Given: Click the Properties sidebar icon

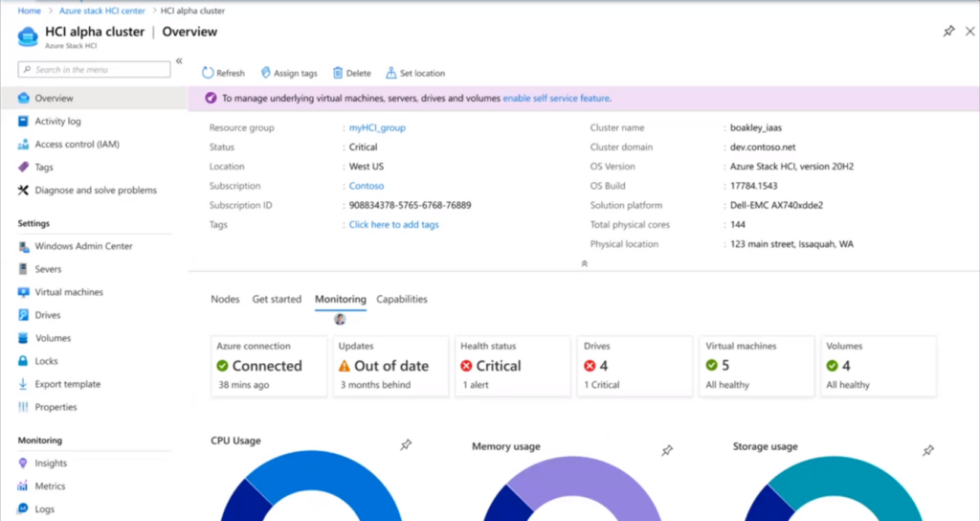Looking at the screenshot, I should (23, 407).
